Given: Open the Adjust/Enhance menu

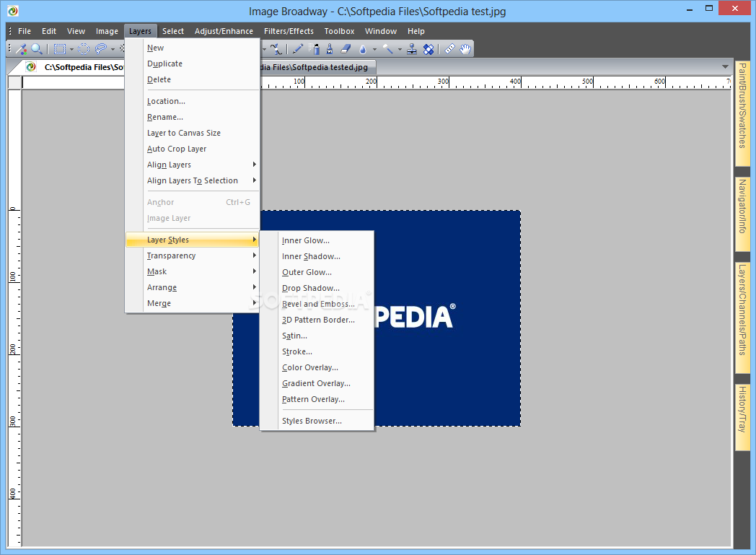Looking at the screenshot, I should (224, 31).
